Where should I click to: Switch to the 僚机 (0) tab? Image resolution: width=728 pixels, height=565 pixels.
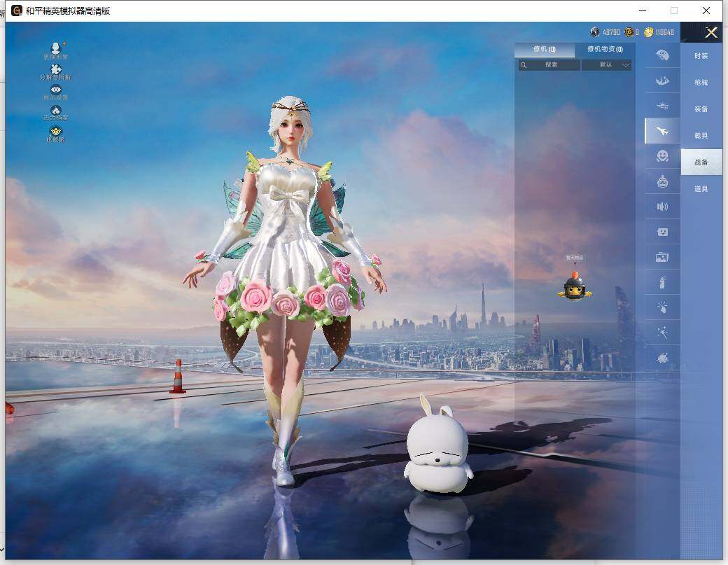pos(544,49)
